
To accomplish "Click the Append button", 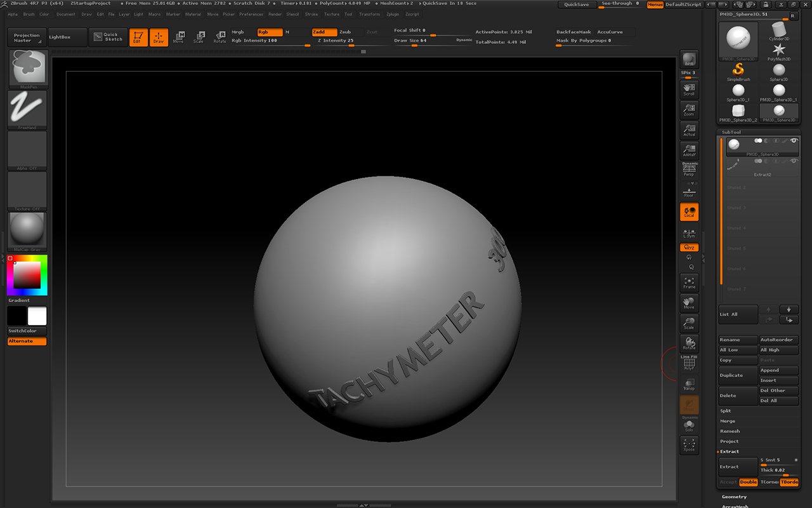I will coord(779,370).
